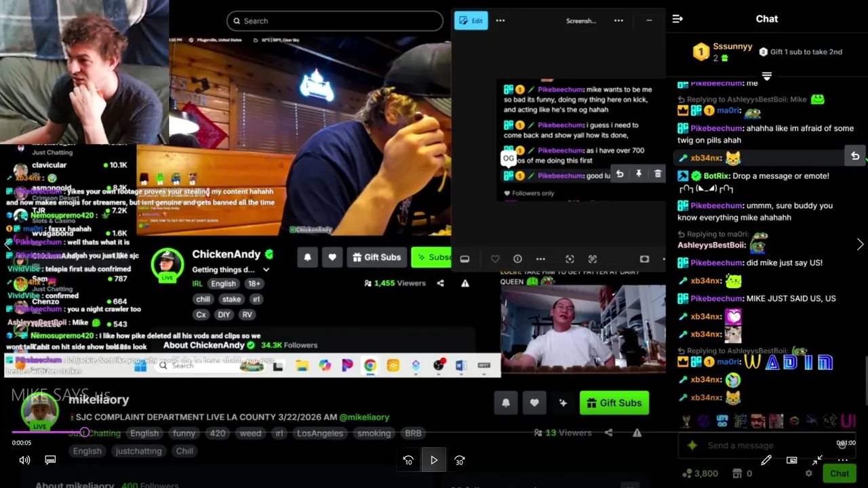Viewport: 868px width, 488px height.
Task: Select the LosAngeles tag
Action: pos(320,433)
